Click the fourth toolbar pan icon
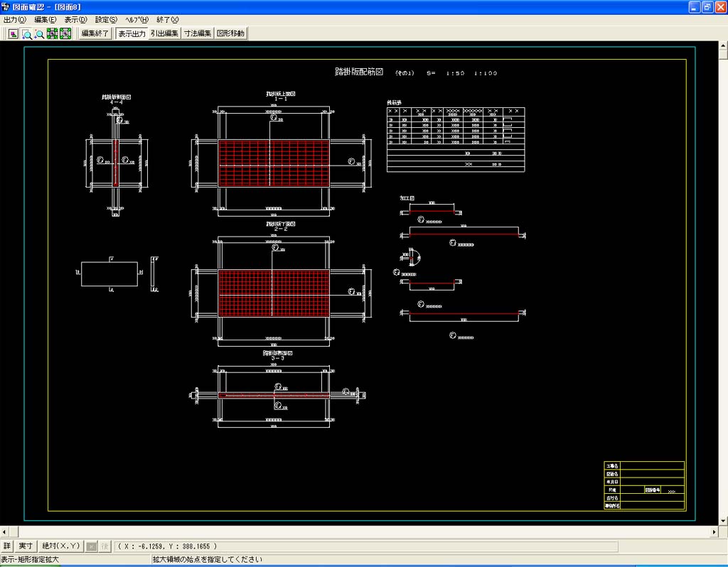The width and height of the screenshot is (728, 567). point(53,33)
